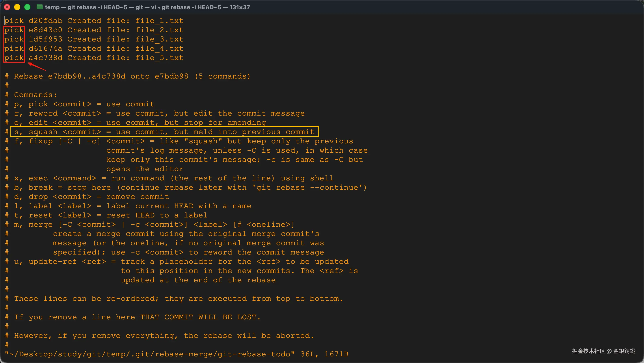Click 'pick' on the a4c738d commit line
644x363 pixels.
tap(14, 58)
